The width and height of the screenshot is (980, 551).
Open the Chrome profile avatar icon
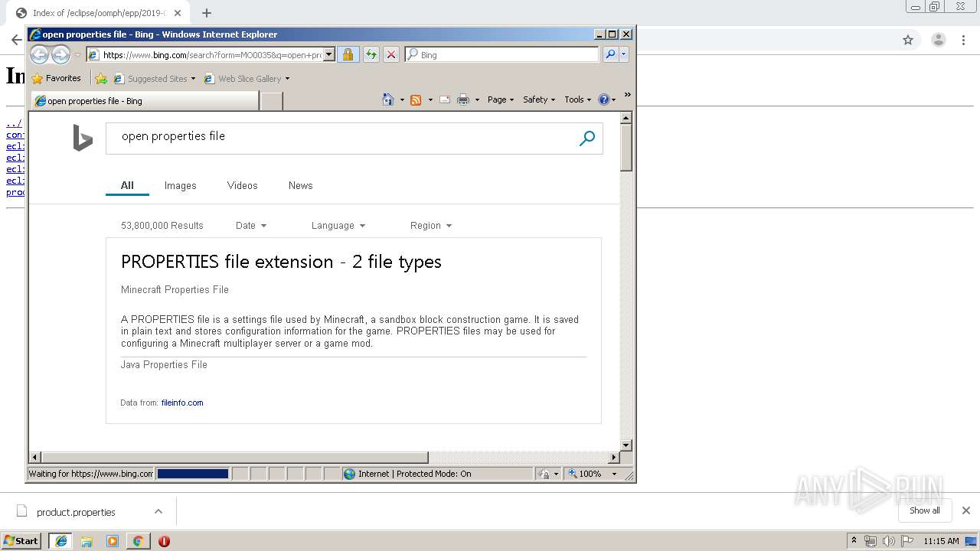pos(938,40)
